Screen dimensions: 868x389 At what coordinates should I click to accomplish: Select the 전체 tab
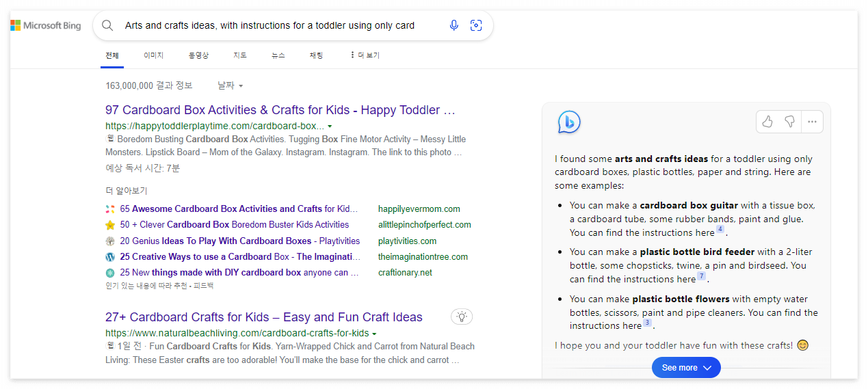(x=112, y=55)
